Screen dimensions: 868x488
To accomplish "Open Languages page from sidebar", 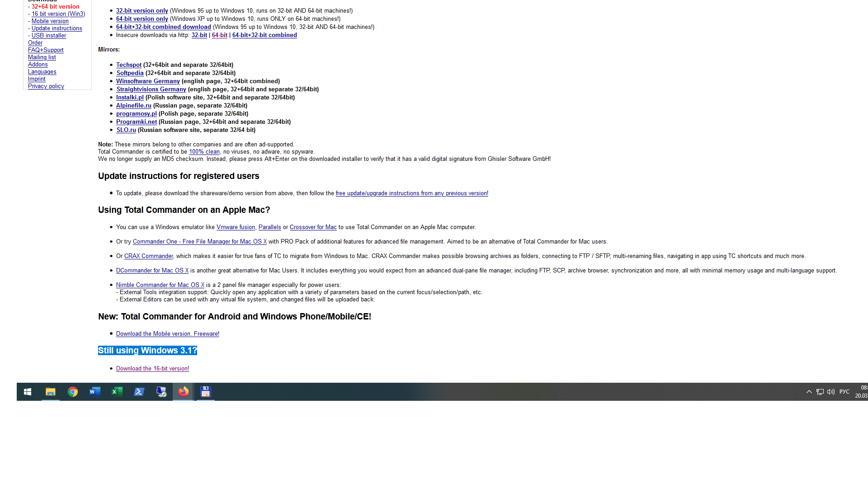I will pyautogui.click(x=42, y=71).
